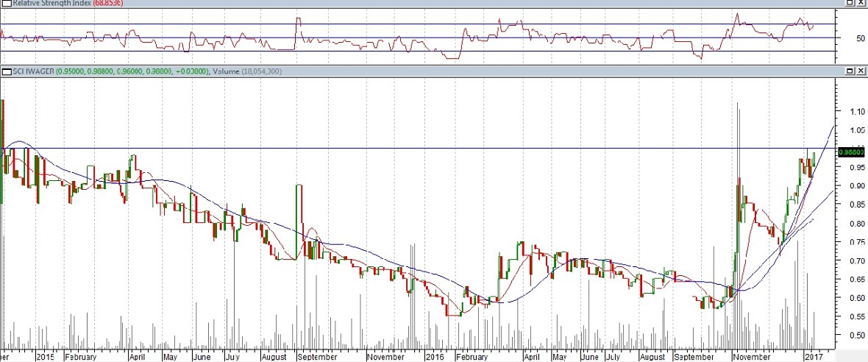Close the Relative Strength Index panel
Screen dimensions: 868x362
pyautogui.click(x=861, y=4)
